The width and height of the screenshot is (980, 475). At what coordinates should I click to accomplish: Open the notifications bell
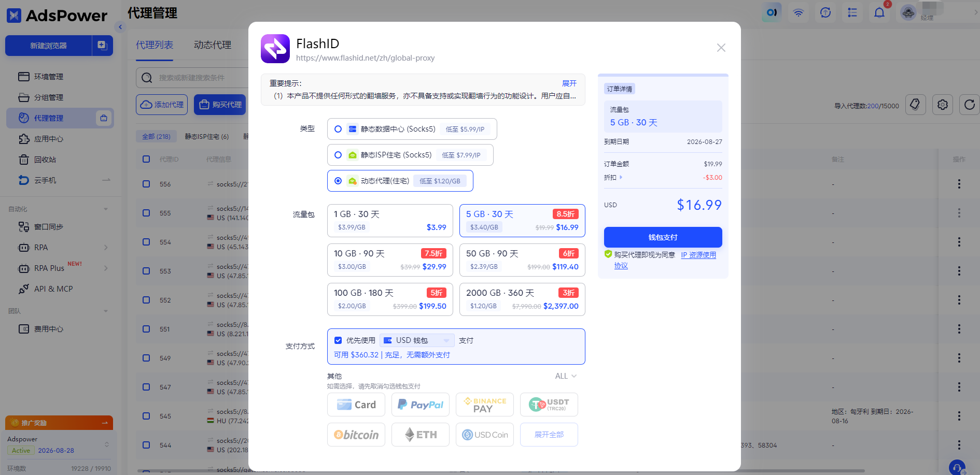click(879, 12)
